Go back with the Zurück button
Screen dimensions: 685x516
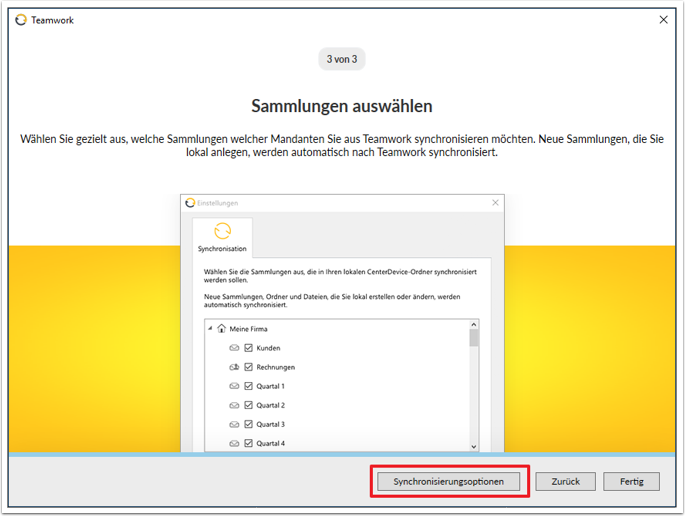point(565,481)
